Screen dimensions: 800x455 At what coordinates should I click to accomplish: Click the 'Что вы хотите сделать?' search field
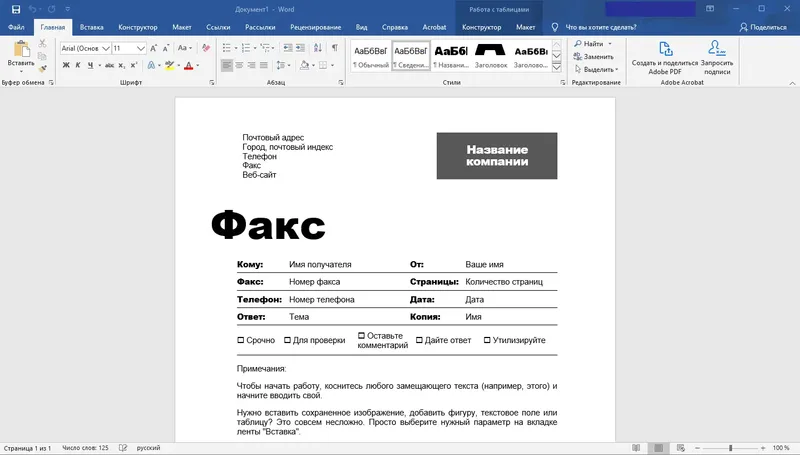point(601,27)
